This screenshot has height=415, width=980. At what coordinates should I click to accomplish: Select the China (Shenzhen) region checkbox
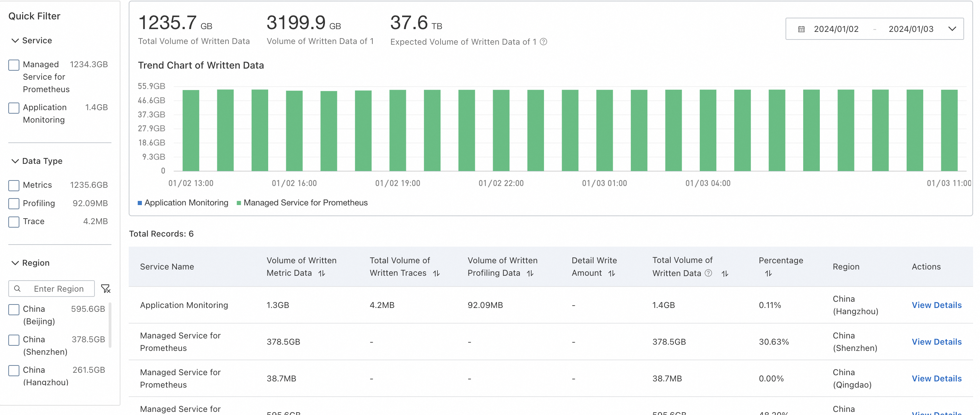pos(14,340)
